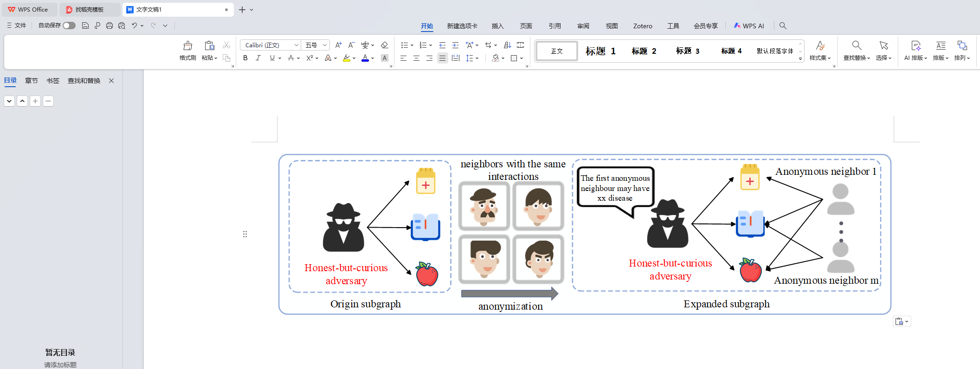
Task: Switch to the 插入 ribbon tab
Action: coord(497,26)
